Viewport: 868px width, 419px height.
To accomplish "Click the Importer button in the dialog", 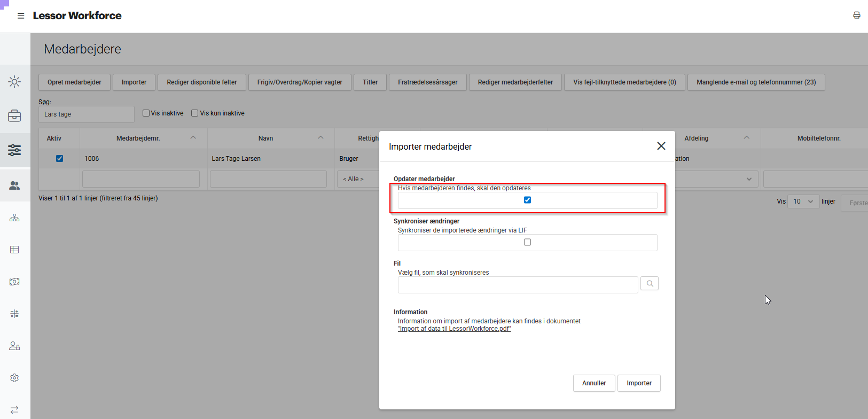I will pos(639,383).
